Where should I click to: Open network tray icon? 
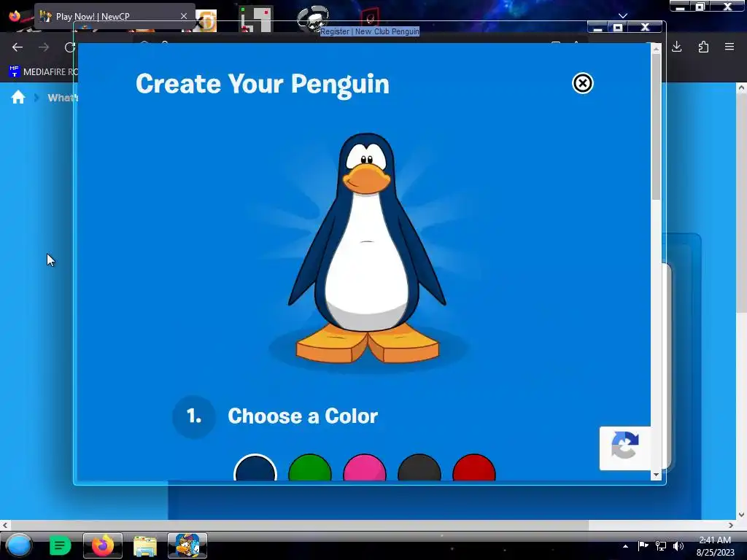click(661, 545)
